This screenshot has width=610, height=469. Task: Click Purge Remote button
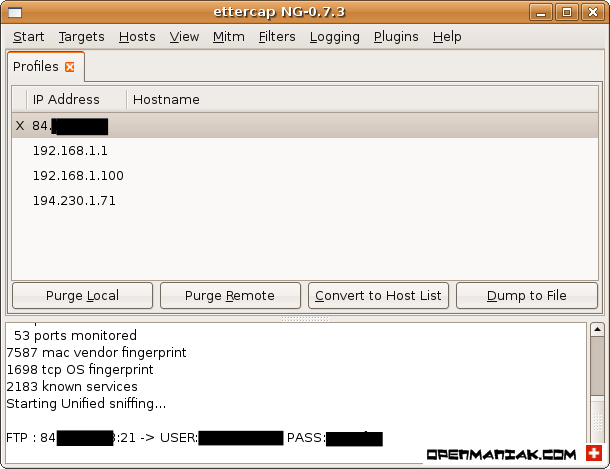tap(230, 296)
